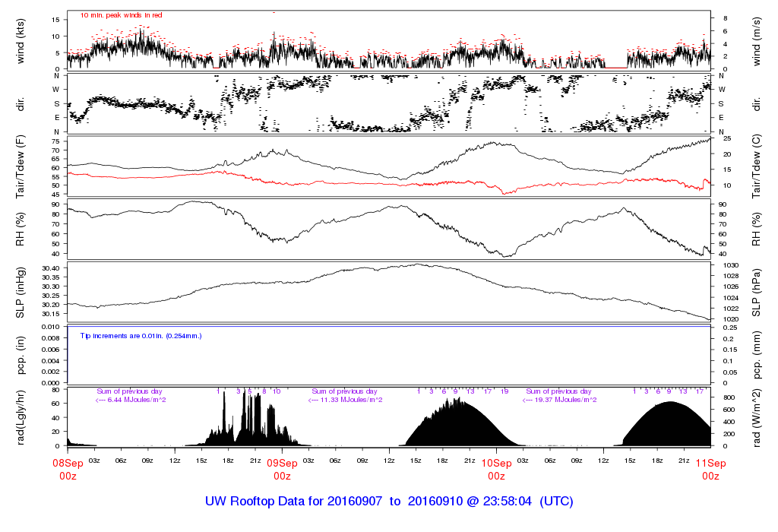Click the chart title 'UW Rooftop Data for 20160907'
This screenshot has width=778, height=532.
point(294,502)
